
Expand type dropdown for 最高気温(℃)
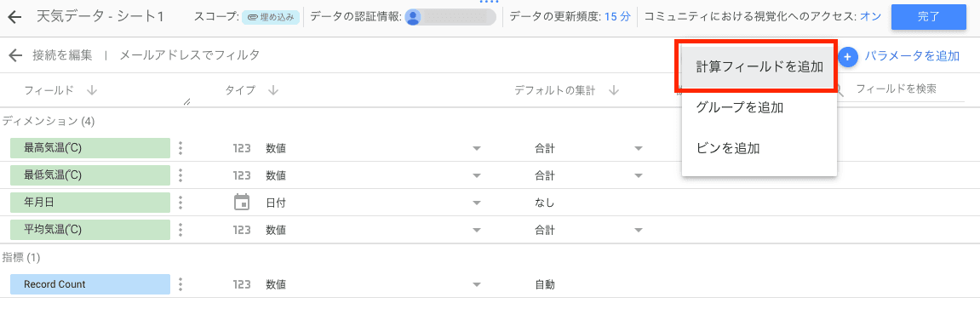(x=478, y=149)
